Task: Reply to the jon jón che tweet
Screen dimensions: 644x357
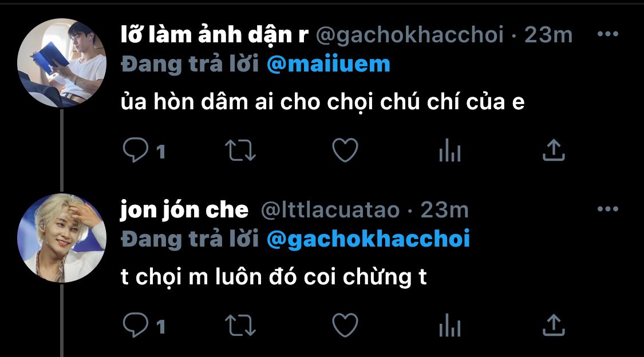Action: tap(136, 326)
